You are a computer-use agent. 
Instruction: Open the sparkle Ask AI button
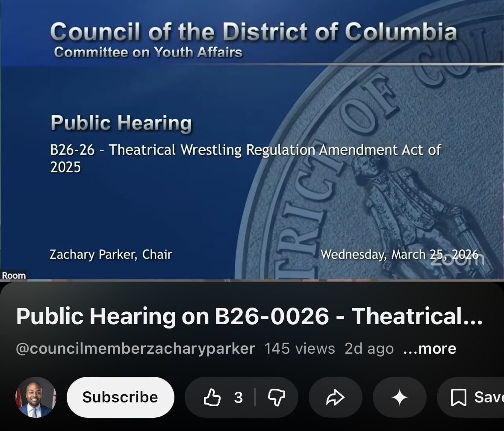tap(400, 397)
